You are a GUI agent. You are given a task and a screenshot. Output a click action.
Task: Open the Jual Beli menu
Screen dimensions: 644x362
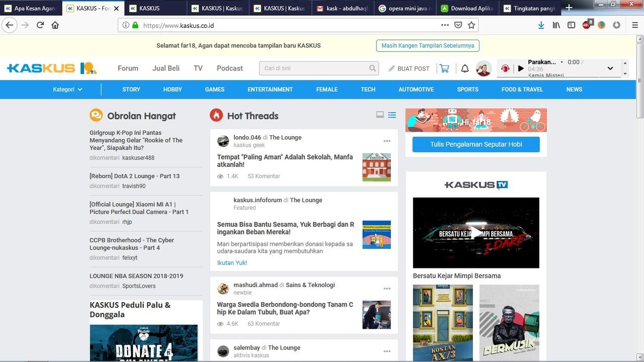click(x=166, y=68)
